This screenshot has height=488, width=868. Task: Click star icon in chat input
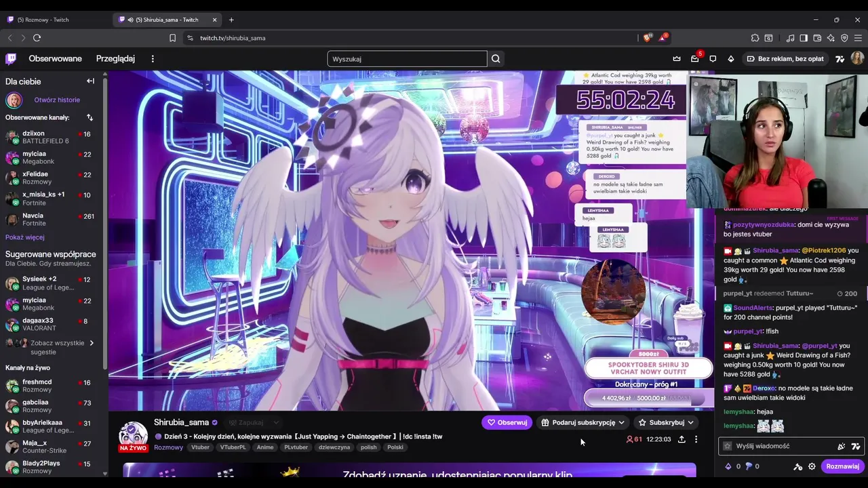pos(728,446)
